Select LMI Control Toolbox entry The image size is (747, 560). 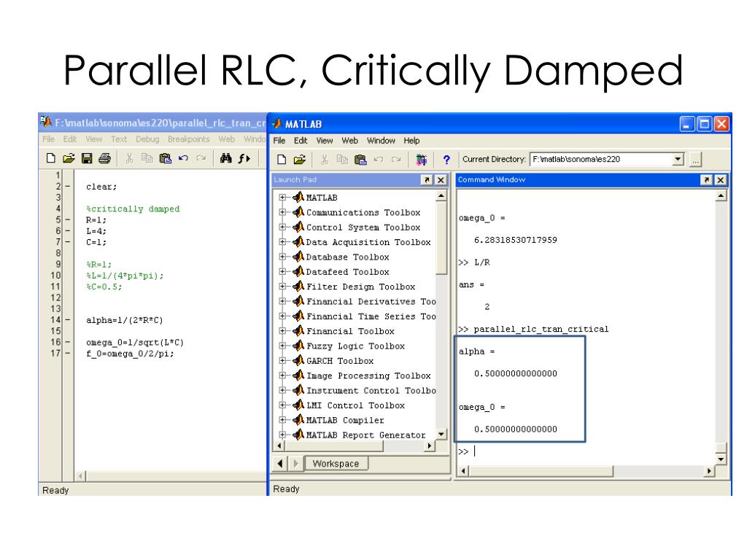click(x=355, y=405)
